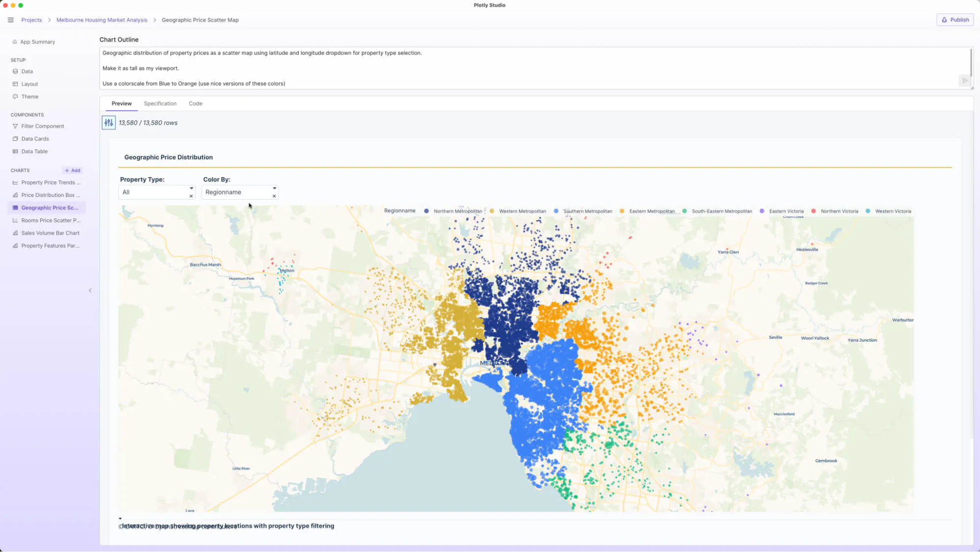Click the filter sliders icon beside row count
This screenshot has height=552, width=980.
[x=108, y=123]
